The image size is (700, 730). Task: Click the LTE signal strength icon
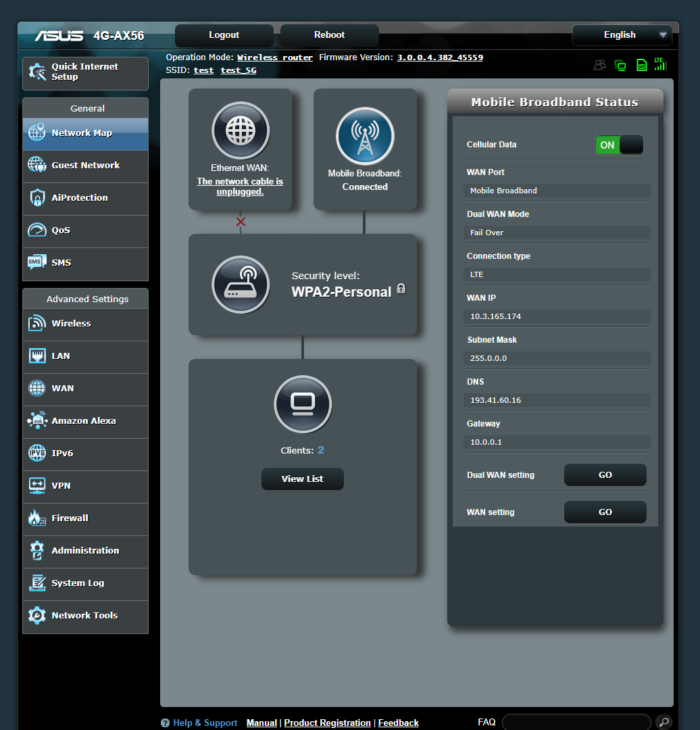point(660,64)
